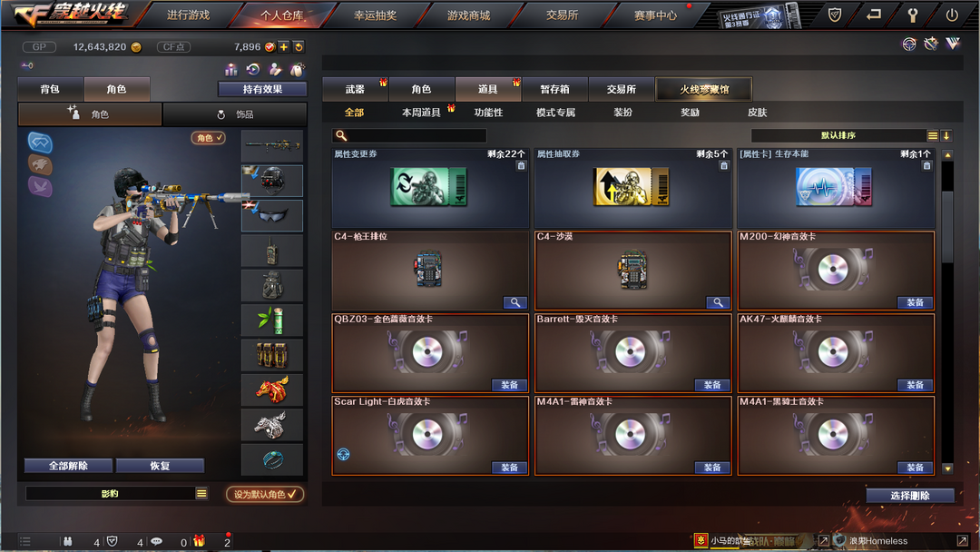
Task: Expand the 影豹 character dropdown list
Action: 201,493
